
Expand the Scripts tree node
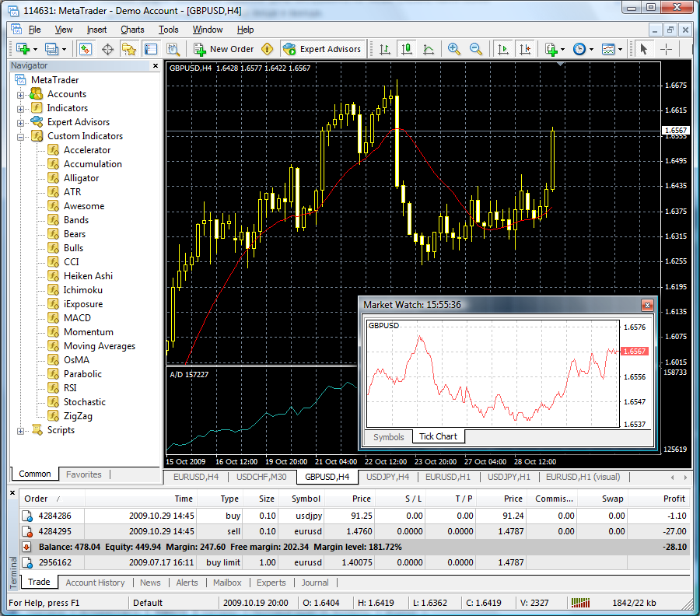point(20,431)
